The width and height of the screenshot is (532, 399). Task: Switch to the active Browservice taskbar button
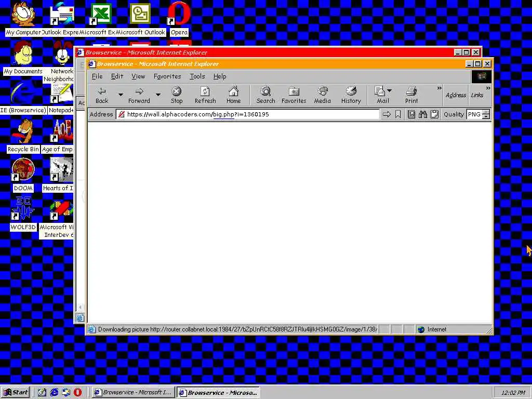click(x=218, y=393)
